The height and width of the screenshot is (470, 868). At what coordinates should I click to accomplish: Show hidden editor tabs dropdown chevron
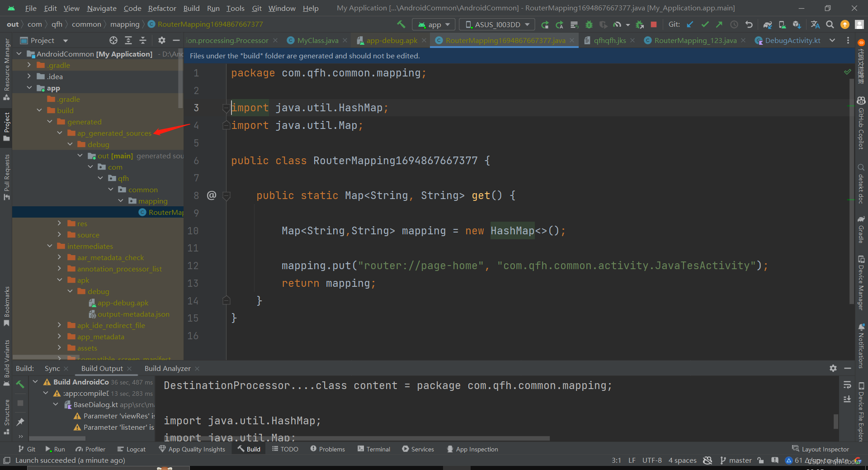[832, 40]
